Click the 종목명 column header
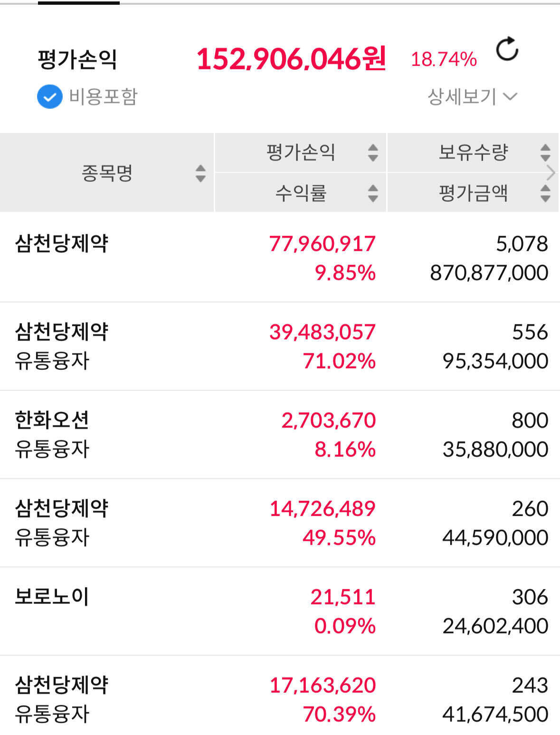The width and height of the screenshot is (560, 735). pyautogui.click(x=107, y=173)
